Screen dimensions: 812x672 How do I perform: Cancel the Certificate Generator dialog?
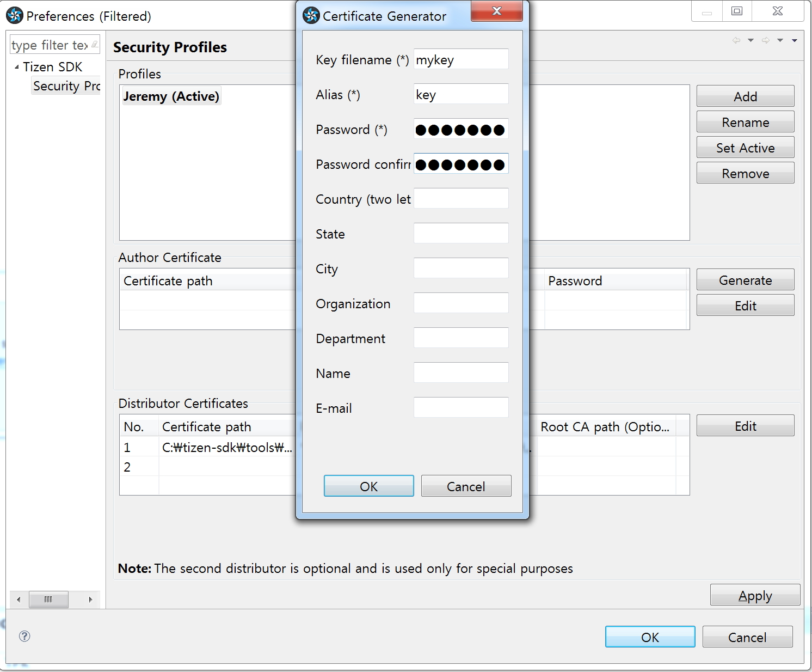(x=466, y=486)
